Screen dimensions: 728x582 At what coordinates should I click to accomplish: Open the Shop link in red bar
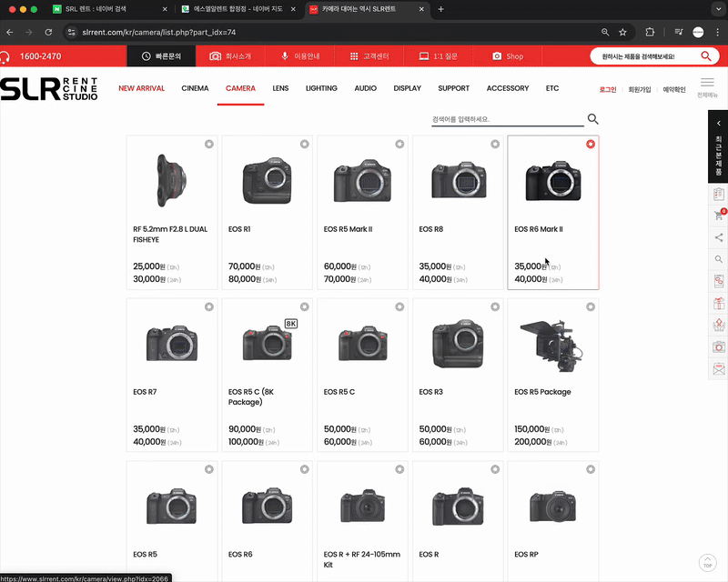pyautogui.click(x=508, y=56)
